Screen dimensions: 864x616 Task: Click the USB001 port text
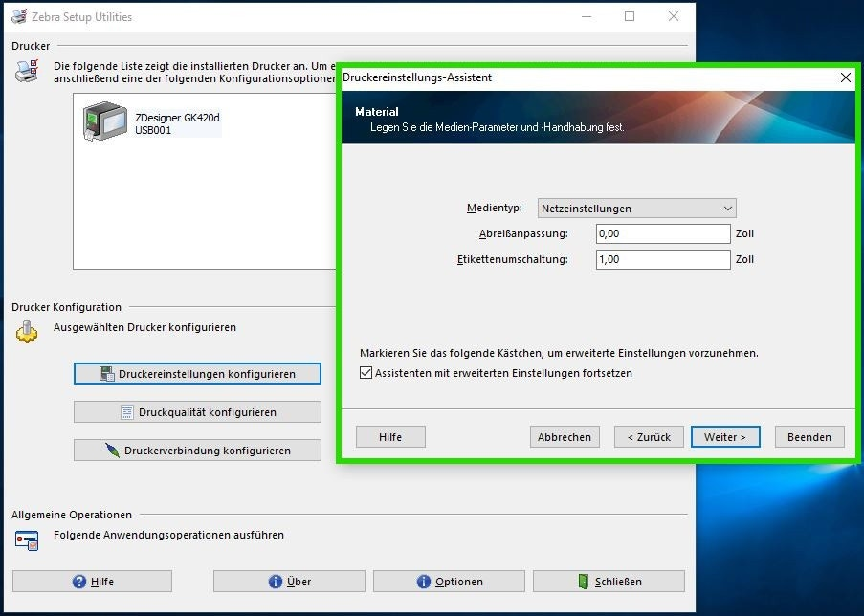click(153, 131)
